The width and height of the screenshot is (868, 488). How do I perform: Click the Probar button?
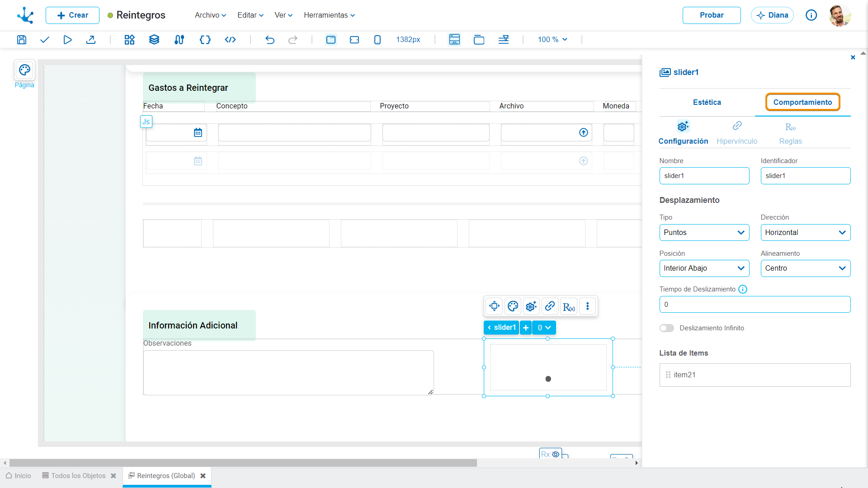pyautogui.click(x=712, y=15)
